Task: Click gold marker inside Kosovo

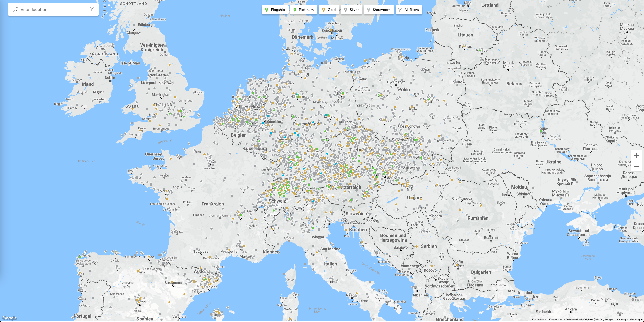Action: coord(432,266)
